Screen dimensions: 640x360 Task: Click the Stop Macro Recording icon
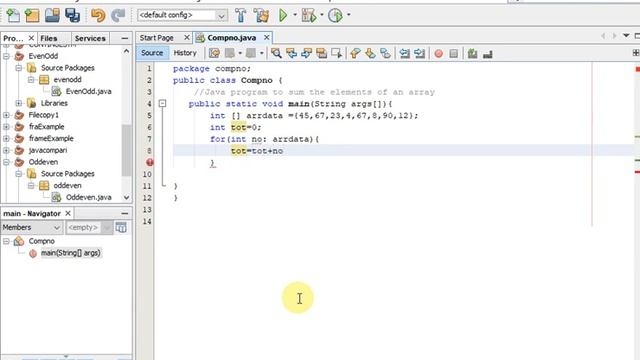coord(453,53)
